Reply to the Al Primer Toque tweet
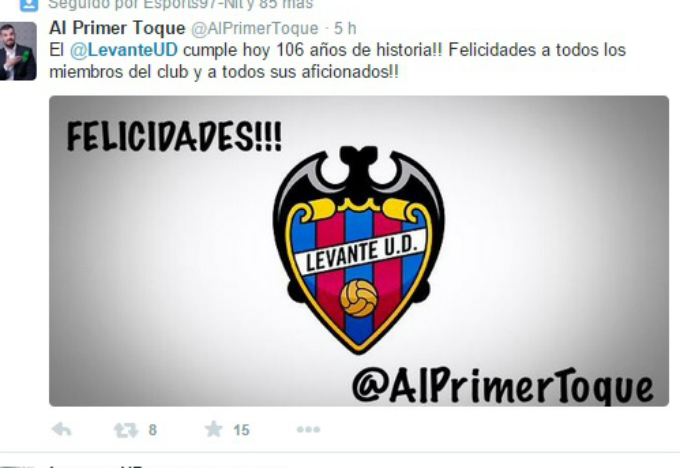The image size is (680, 468). (x=62, y=429)
